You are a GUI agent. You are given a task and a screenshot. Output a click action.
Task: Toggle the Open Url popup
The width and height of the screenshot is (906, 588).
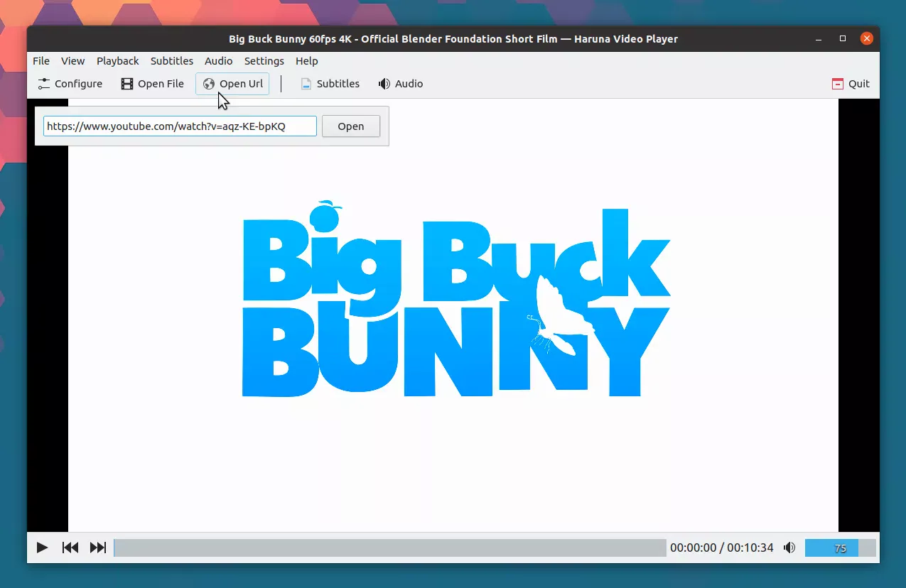pos(232,84)
